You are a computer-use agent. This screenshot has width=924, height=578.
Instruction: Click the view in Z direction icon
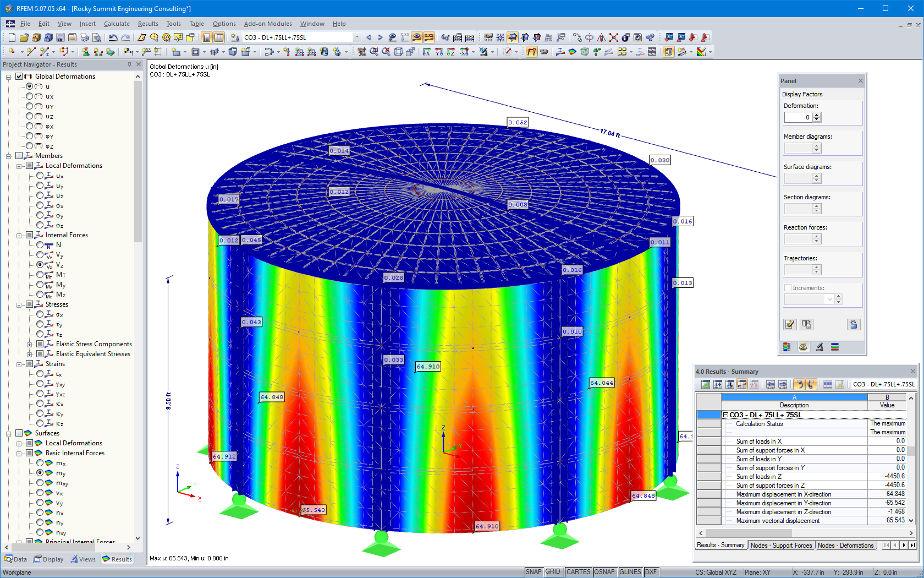451,52
